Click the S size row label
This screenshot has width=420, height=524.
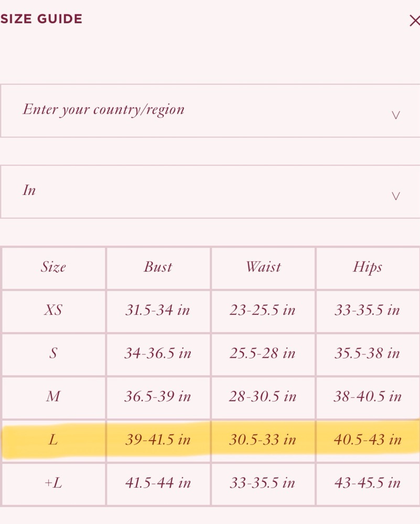[53, 353]
